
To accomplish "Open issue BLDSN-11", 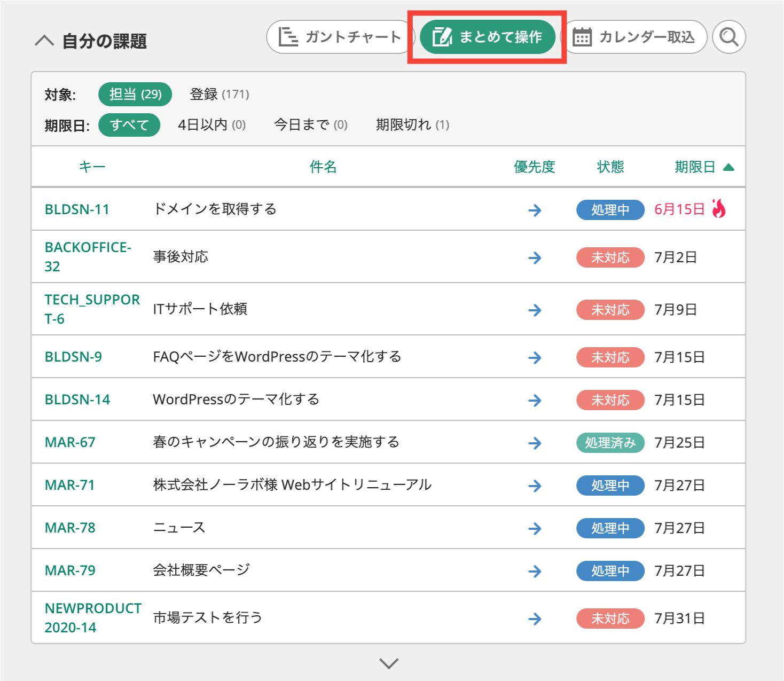I will (77, 209).
